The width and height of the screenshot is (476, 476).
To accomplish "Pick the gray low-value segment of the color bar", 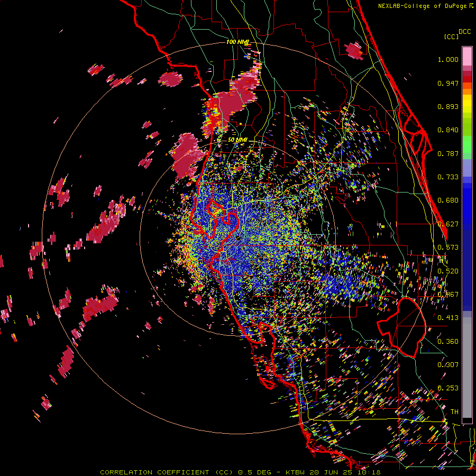I will coord(467,368).
